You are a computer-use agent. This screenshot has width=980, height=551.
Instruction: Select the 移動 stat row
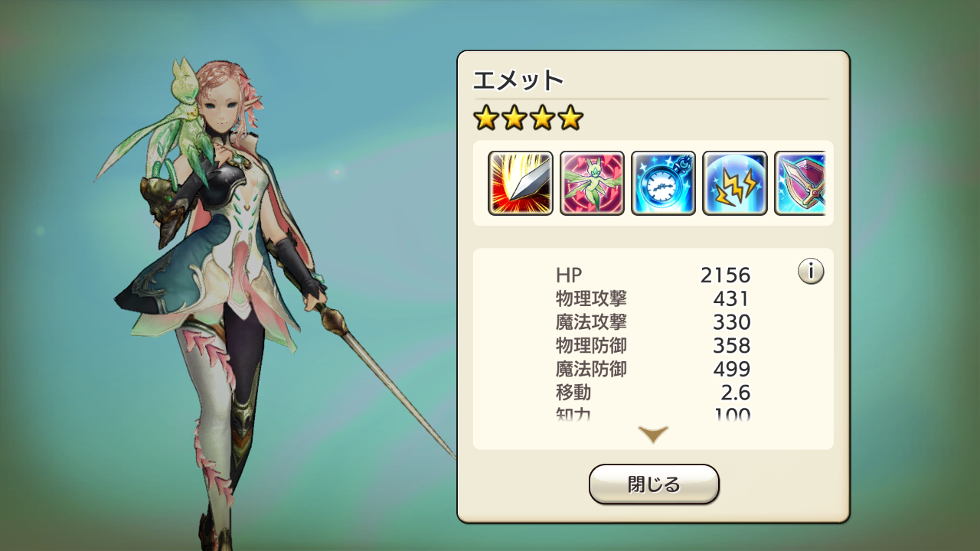tap(653, 393)
